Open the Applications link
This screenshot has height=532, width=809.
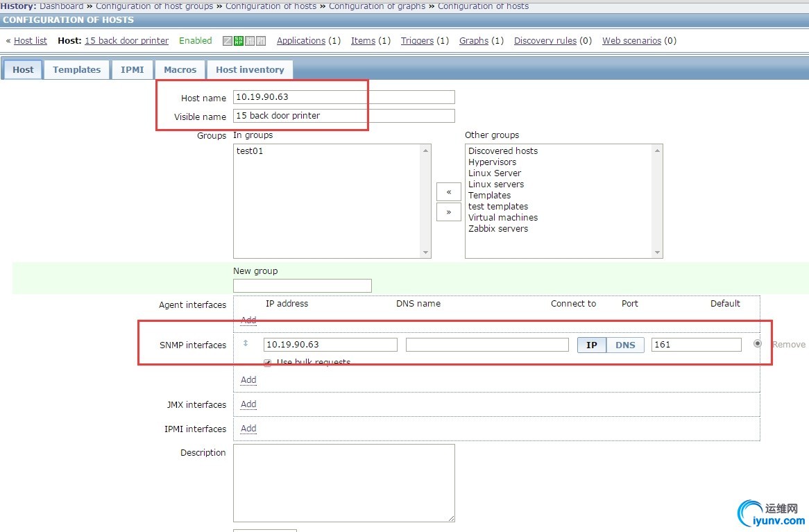tap(301, 41)
